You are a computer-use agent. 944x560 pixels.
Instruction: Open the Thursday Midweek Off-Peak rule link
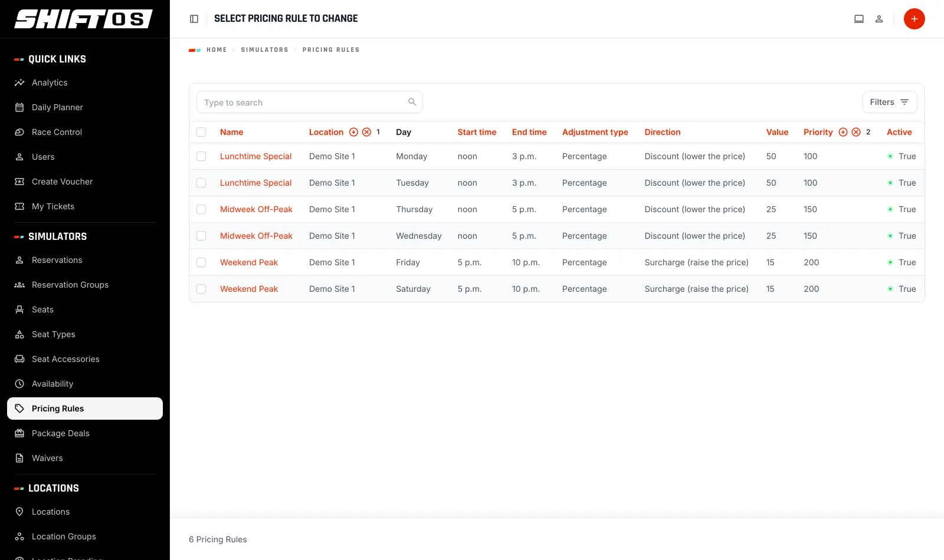pos(256,209)
